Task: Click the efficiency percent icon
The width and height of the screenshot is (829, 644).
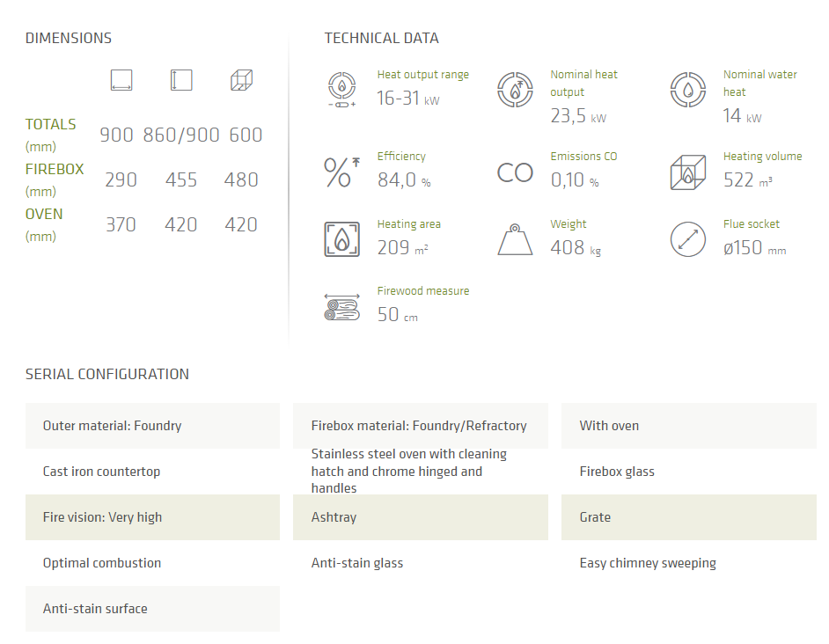Action: point(341,171)
